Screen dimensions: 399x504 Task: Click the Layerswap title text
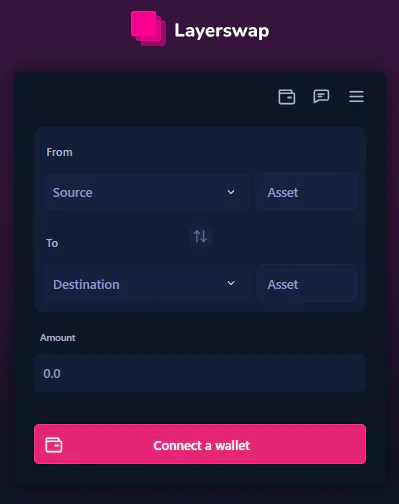point(222,31)
